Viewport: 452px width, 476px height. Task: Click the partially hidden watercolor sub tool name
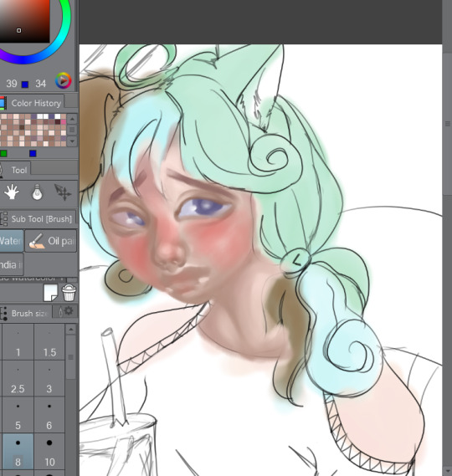point(33,279)
